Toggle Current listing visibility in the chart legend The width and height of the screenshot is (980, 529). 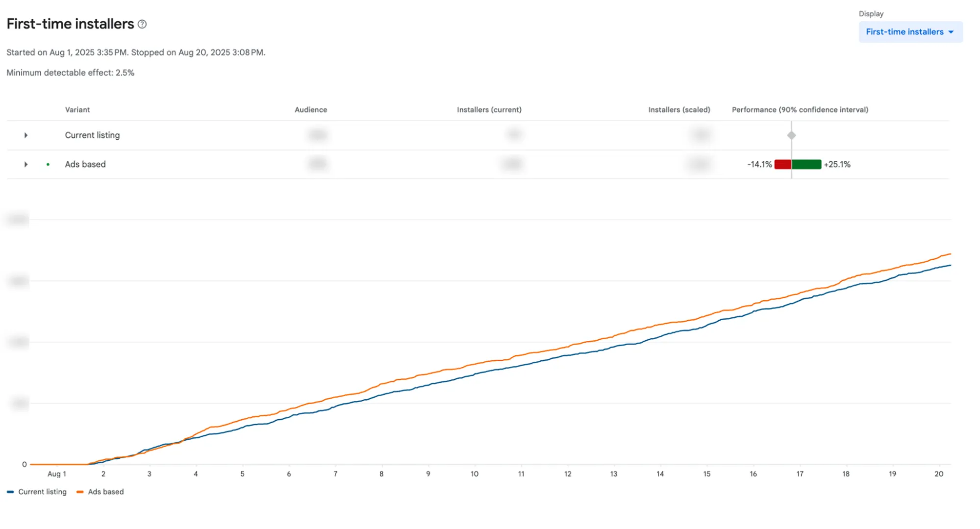tap(36, 492)
